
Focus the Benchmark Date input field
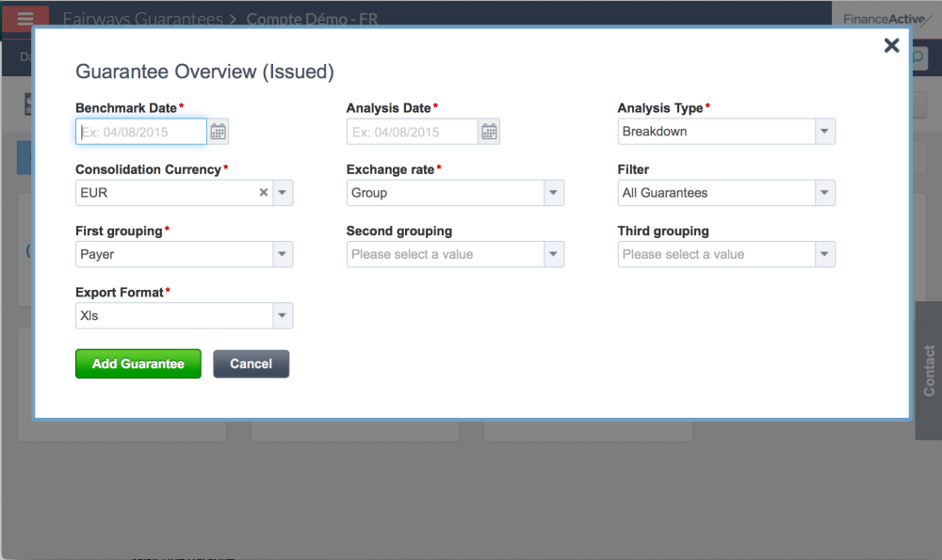[141, 132]
